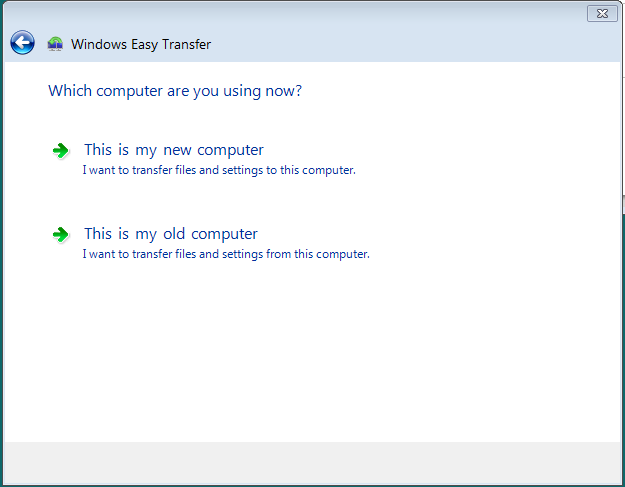Close the Windows Easy Transfer window
Image resolution: width=625 pixels, height=487 pixels.
point(602,14)
